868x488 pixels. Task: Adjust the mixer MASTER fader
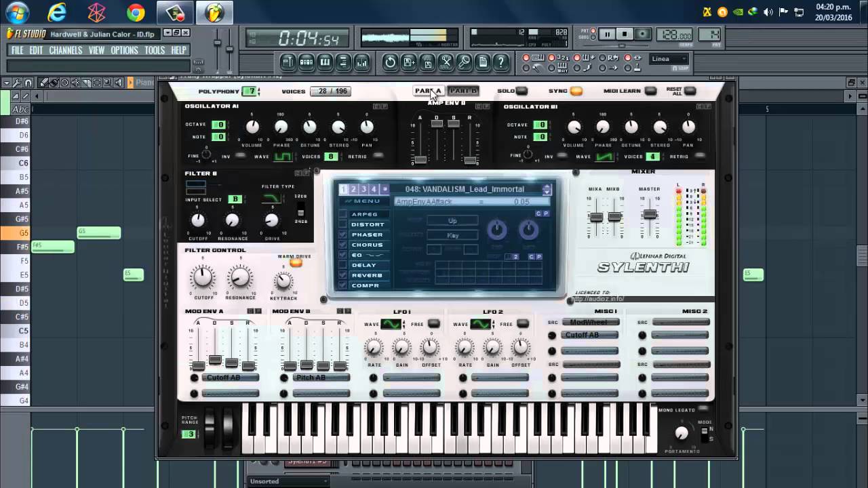point(650,214)
